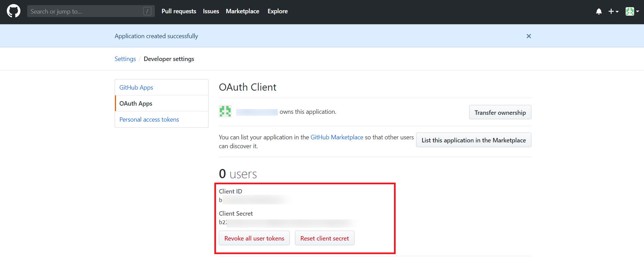Focus the Search or jump to field
Screen dimensions: 644x263
91,11
